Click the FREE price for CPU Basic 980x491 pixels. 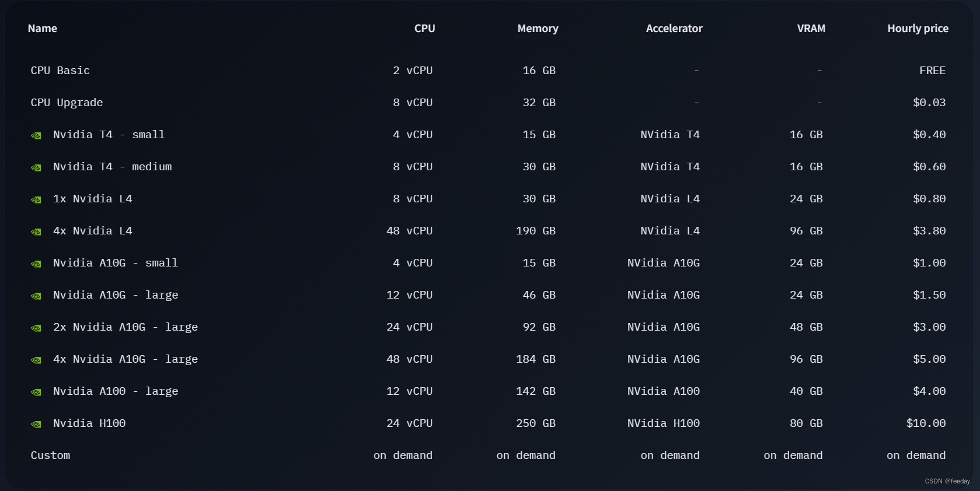pyautogui.click(x=933, y=71)
